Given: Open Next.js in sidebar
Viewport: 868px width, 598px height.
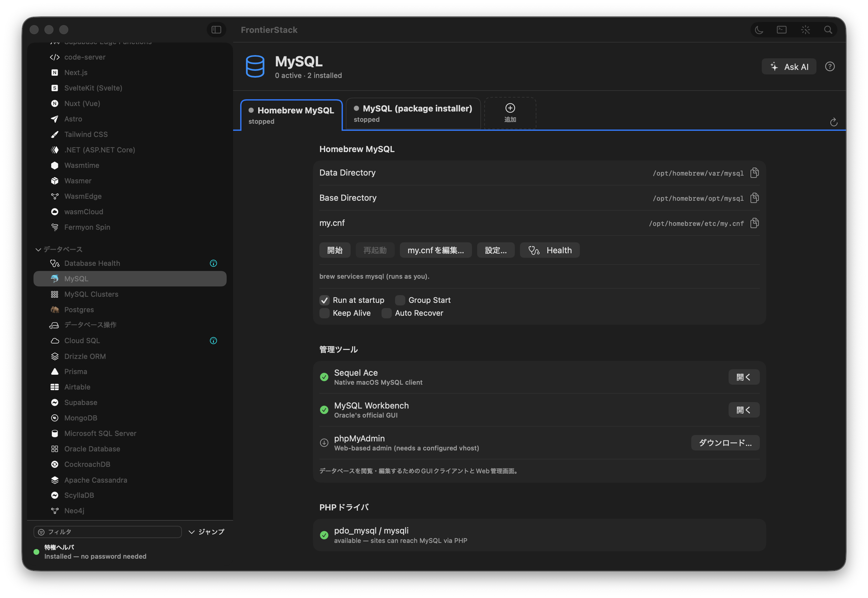Looking at the screenshot, I should point(130,73).
